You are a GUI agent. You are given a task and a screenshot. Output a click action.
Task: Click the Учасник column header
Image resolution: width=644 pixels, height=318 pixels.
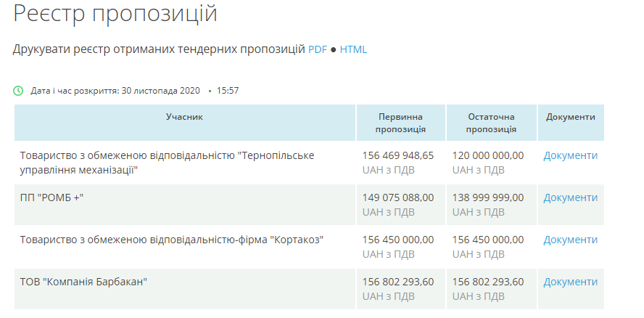coord(184,117)
